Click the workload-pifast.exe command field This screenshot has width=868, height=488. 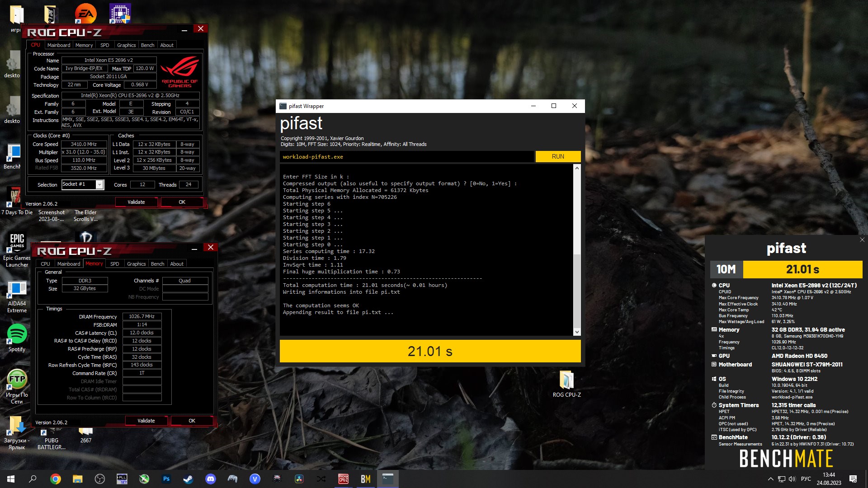click(x=406, y=157)
